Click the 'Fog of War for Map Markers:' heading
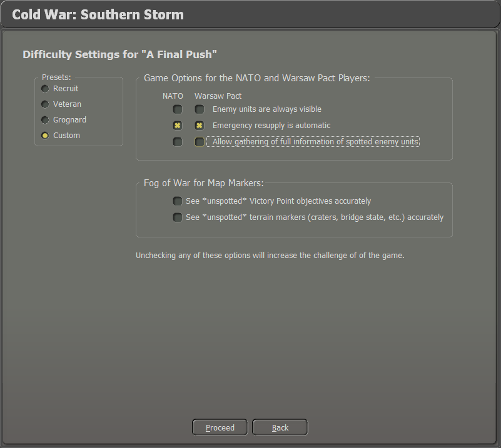 [203, 183]
